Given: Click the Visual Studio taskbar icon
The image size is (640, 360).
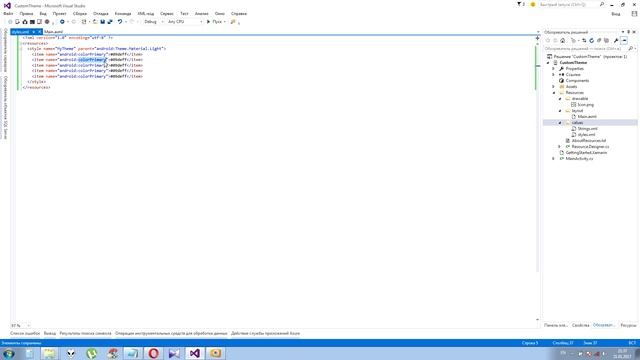Looking at the screenshot, I should point(195,353).
